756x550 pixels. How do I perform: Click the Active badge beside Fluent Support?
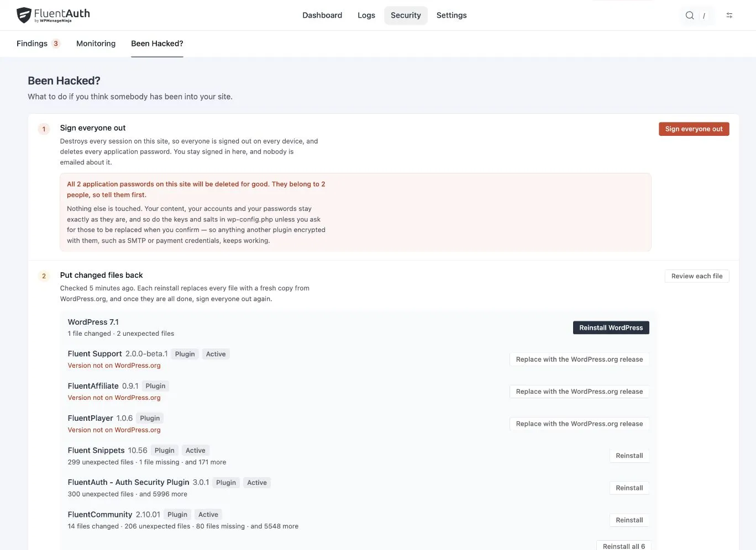click(216, 354)
